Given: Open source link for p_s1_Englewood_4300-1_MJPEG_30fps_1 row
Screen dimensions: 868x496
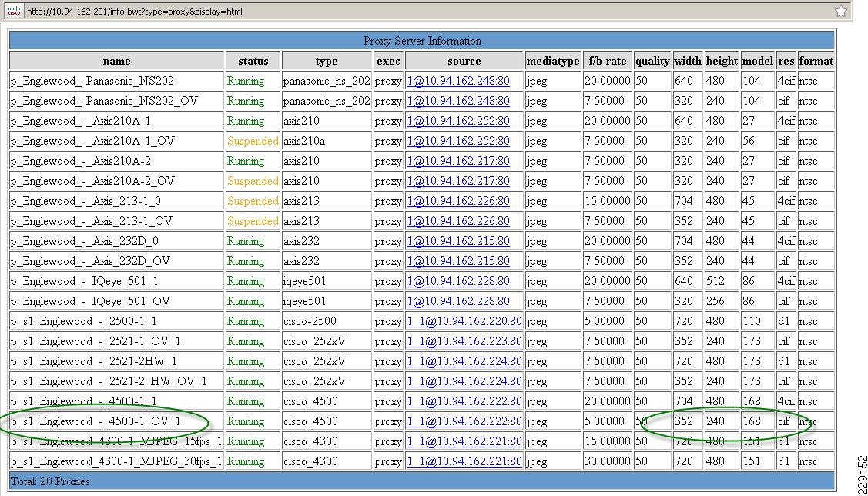Looking at the screenshot, I should click(464, 461).
